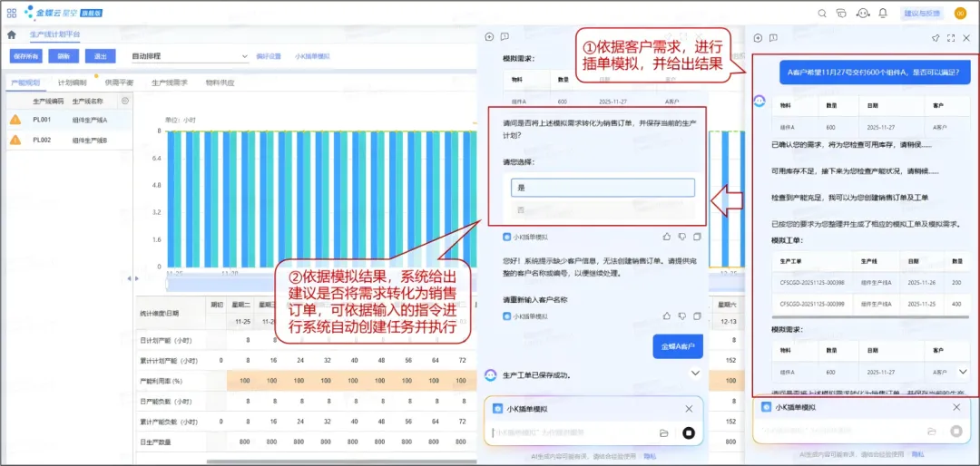Thumbs down the missing customer info reply
The height and width of the screenshot is (466, 980).
tap(681, 316)
